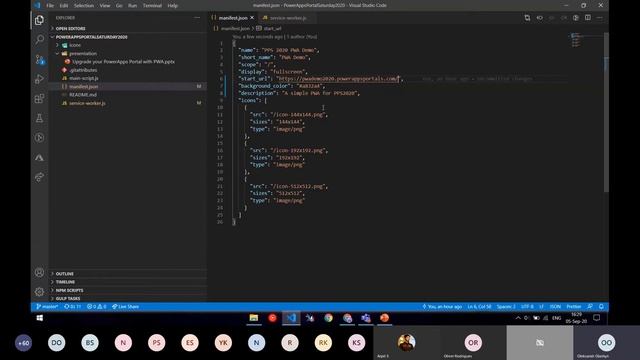640x360 pixels.
Task: Click the split editor icon
Action: pyautogui.click(x=588, y=18)
